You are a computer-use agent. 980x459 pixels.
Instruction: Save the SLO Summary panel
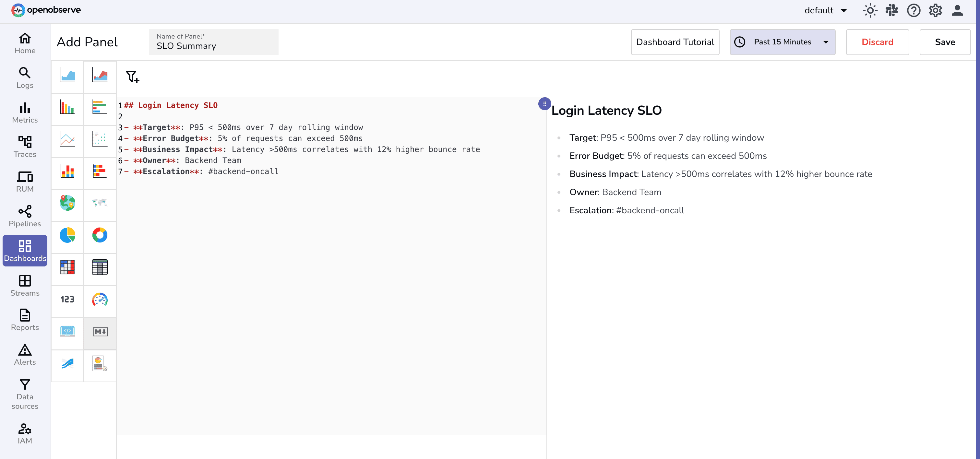click(945, 42)
